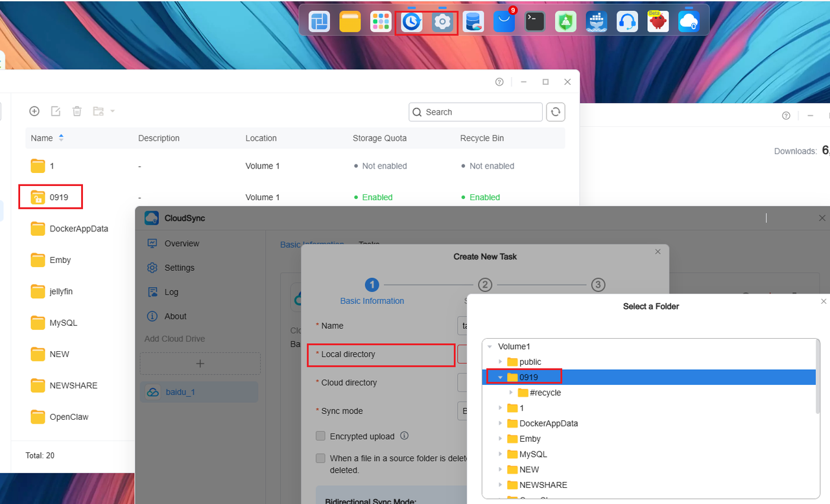Click the trash delete icon in toolbar
This screenshot has width=830, height=504.
(77, 111)
